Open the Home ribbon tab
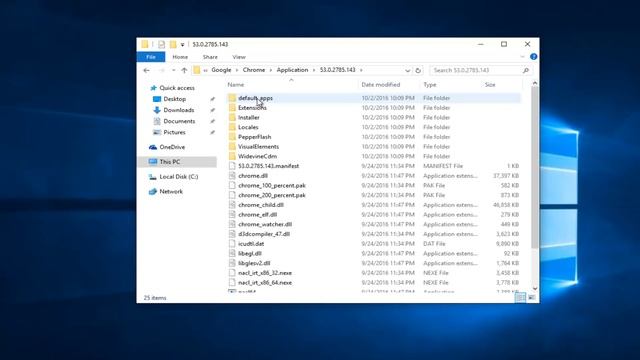This screenshot has height=360, width=640. pos(180,57)
